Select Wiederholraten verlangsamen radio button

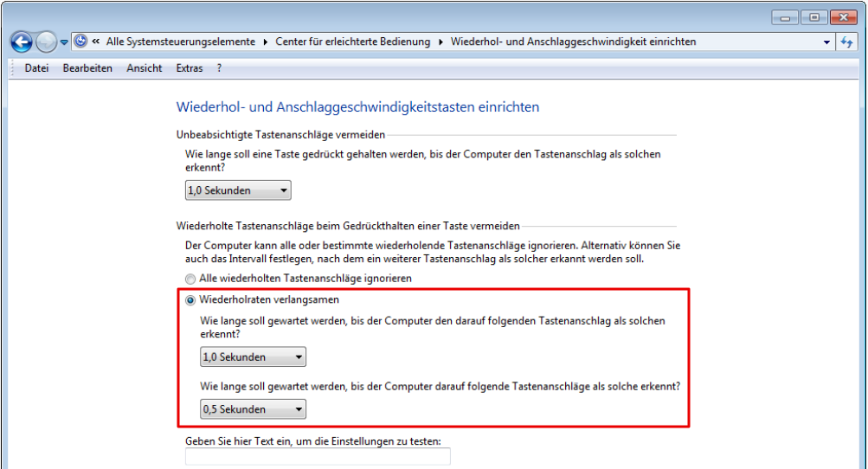[190, 300]
